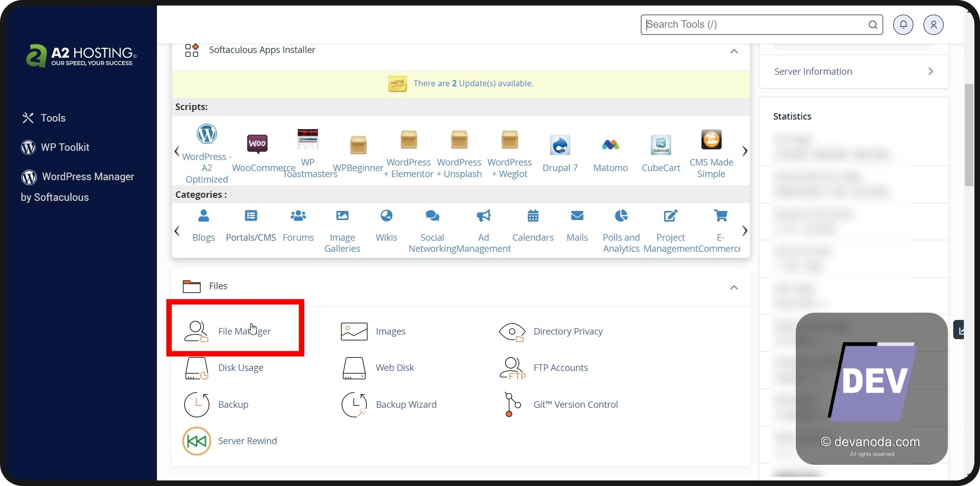Browse the E-Commerce category cart icon
This screenshot has width=980, height=486.
[x=721, y=216]
